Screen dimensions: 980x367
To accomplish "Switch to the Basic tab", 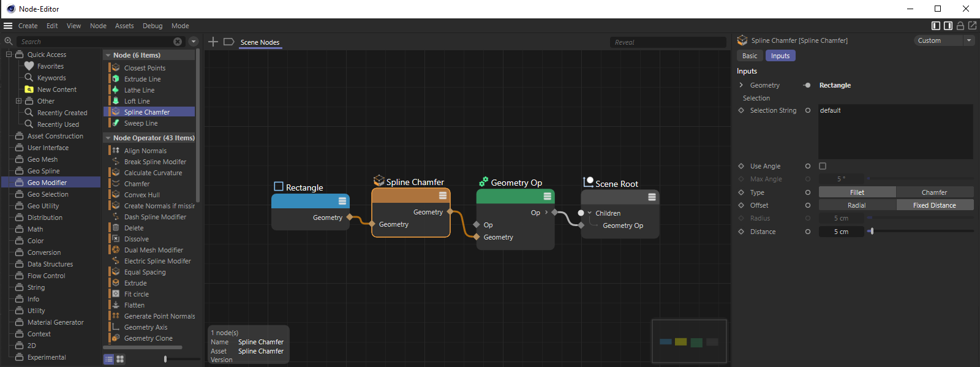I will point(750,56).
